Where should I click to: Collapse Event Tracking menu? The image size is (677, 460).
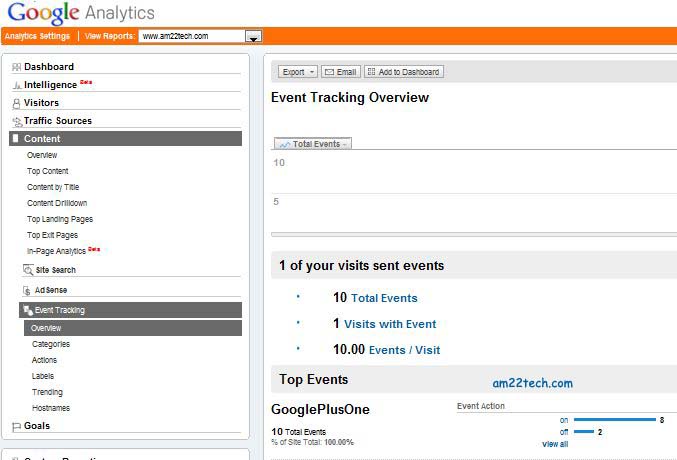pos(130,310)
